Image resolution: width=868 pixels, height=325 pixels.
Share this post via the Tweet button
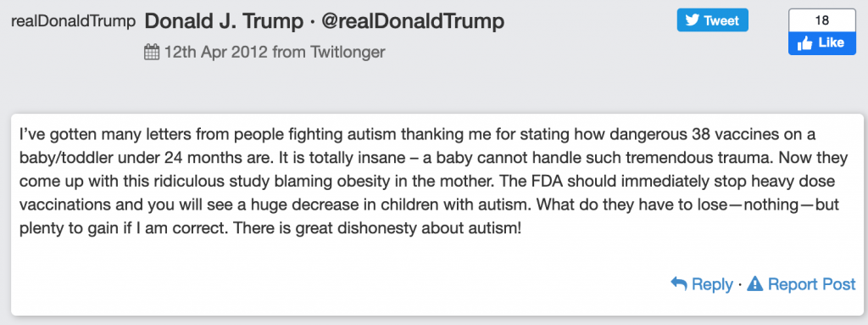[712, 20]
